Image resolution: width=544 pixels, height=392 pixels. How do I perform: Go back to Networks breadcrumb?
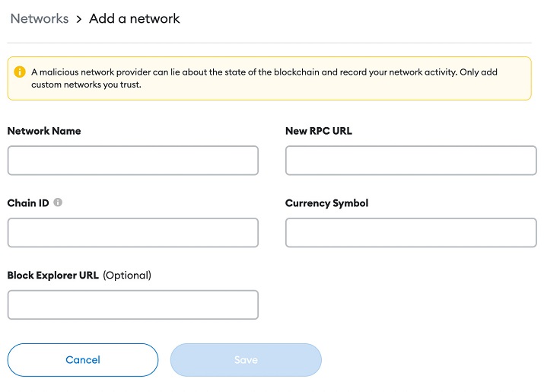39,19
